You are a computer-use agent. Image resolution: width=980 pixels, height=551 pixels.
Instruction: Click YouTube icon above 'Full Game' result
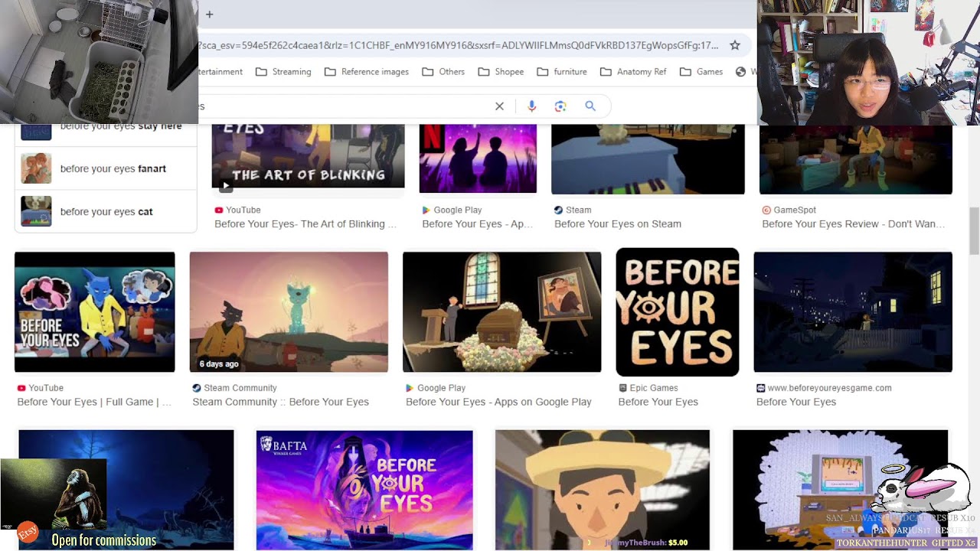[21, 388]
